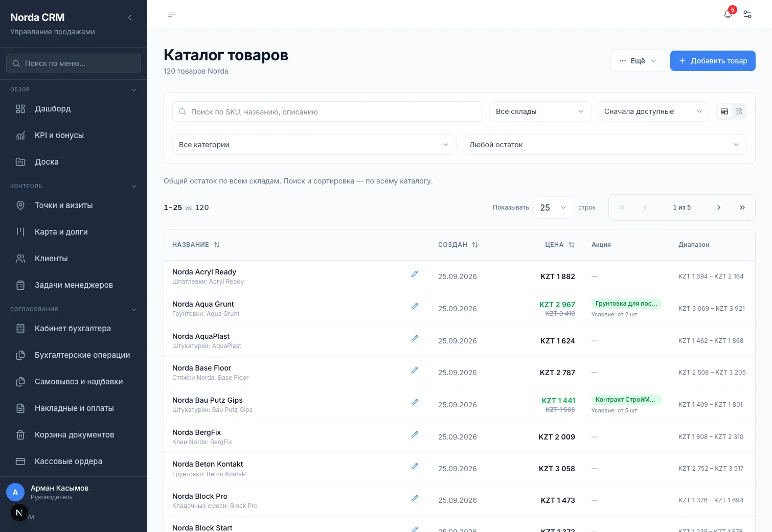Sort by Создан column arrows
The width and height of the screenshot is (772, 532).
475,245
